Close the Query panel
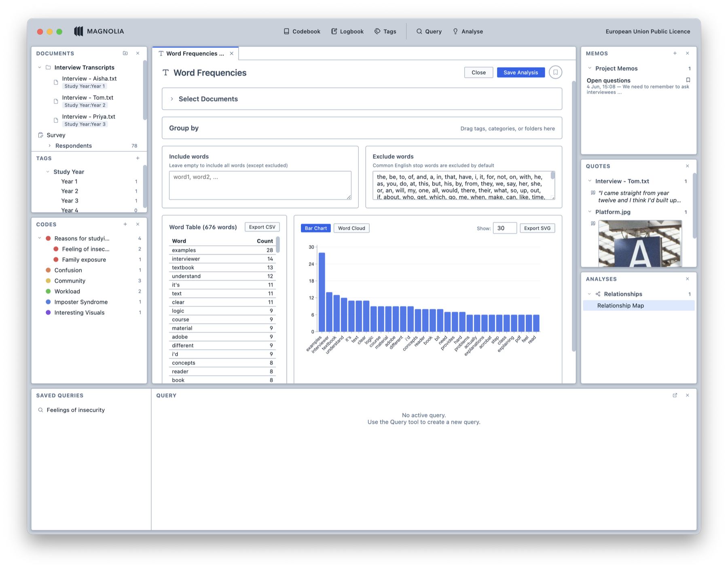Image resolution: width=728 pixels, height=570 pixels. tap(687, 395)
